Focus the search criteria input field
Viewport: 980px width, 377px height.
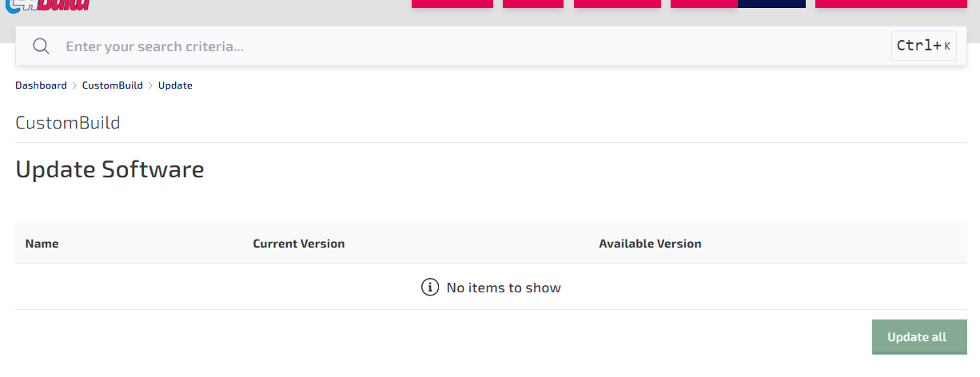click(x=472, y=46)
